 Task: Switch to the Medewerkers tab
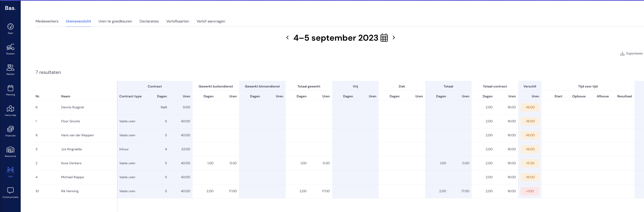coord(47,21)
